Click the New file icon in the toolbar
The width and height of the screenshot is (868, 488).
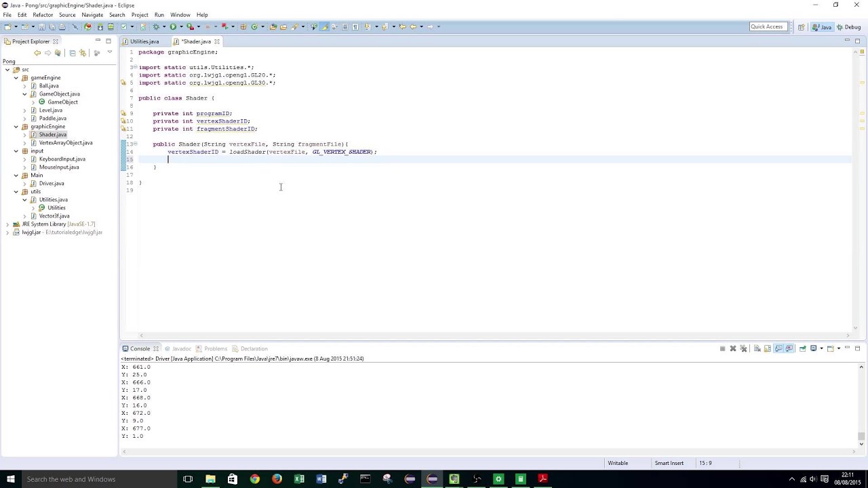pos(7,26)
